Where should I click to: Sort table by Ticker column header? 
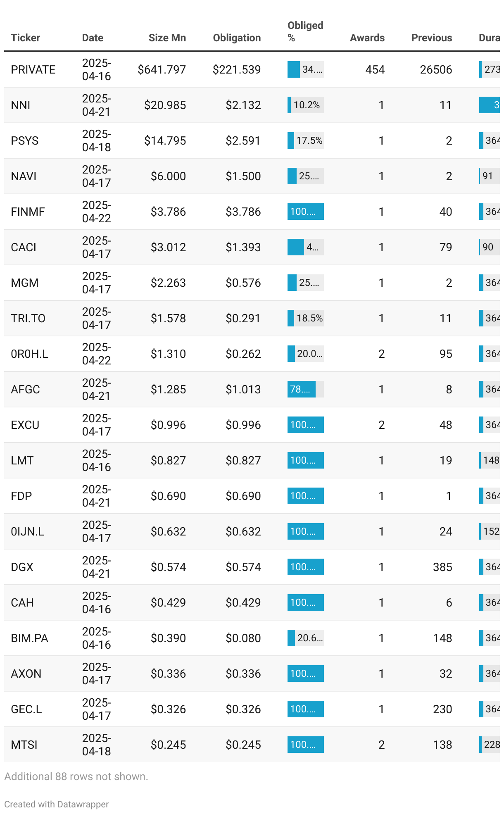click(25, 38)
